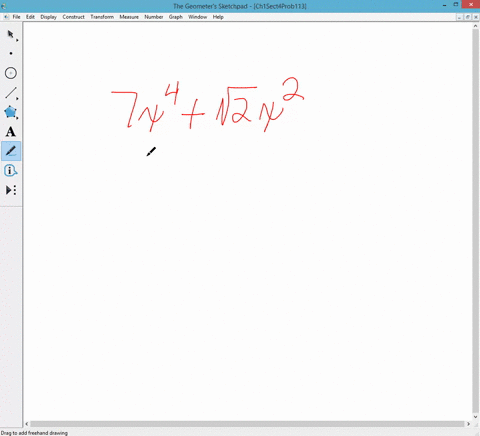Activate the Text tool labeled A
The width and height of the screenshot is (480, 436).
11,132
